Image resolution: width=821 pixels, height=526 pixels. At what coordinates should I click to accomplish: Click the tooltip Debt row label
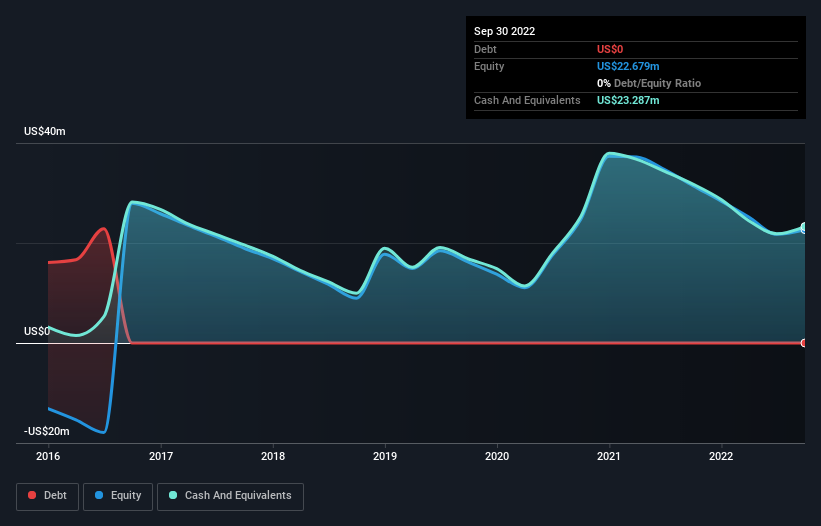pyautogui.click(x=485, y=49)
